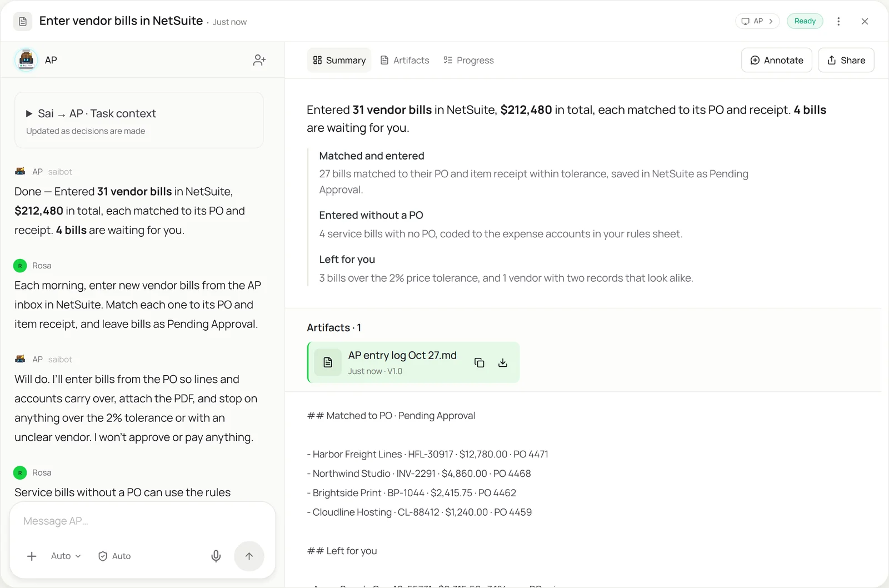This screenshot has width=889, height=588.
Task: Click the Share button
Action: pos(846,60)
